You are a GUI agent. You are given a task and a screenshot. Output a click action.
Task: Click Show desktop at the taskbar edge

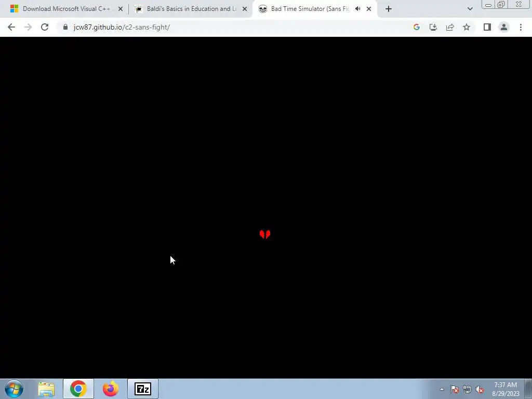tap(528, 389)
